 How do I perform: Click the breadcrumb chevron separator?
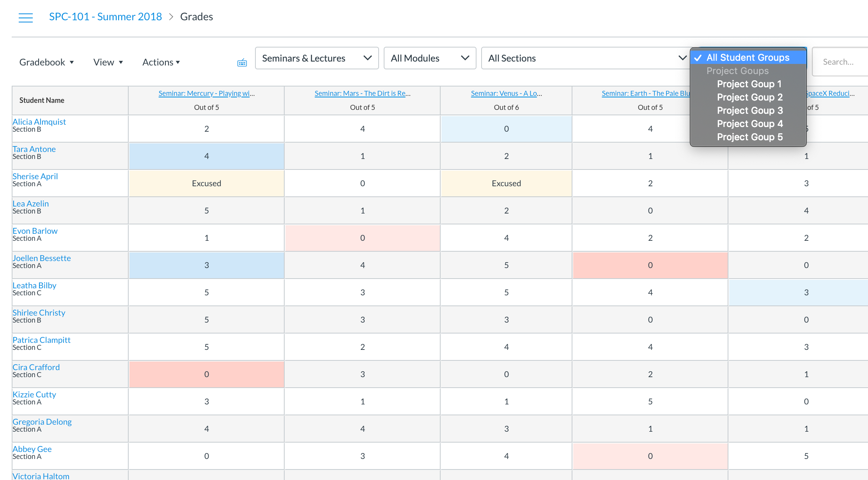tap(171, 17)
